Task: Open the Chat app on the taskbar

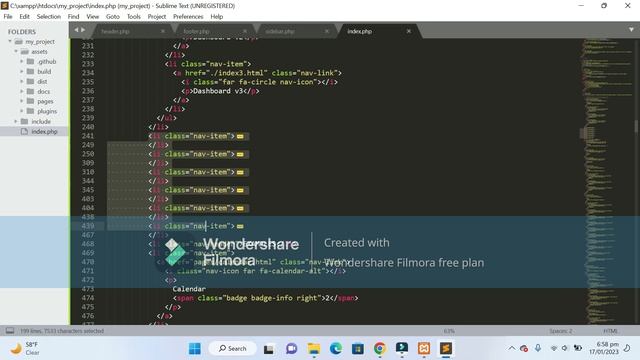Action: click(x=291, y=349)
